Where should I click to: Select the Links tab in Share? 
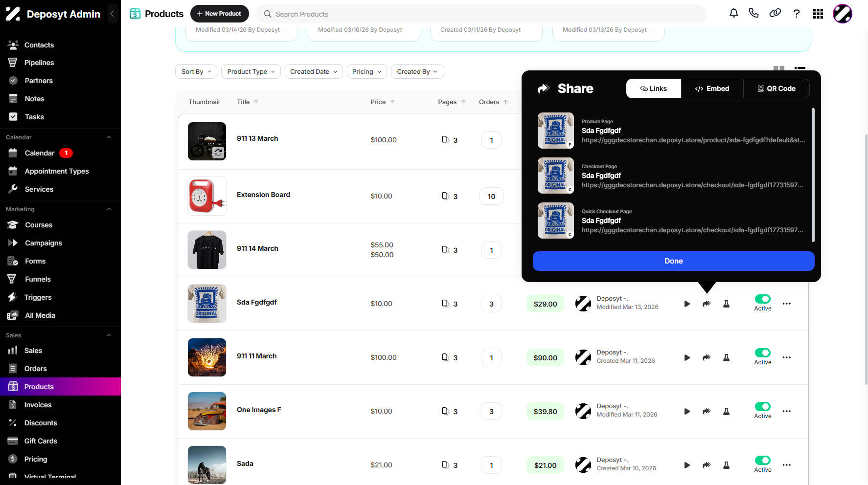[x=654, y=88]
